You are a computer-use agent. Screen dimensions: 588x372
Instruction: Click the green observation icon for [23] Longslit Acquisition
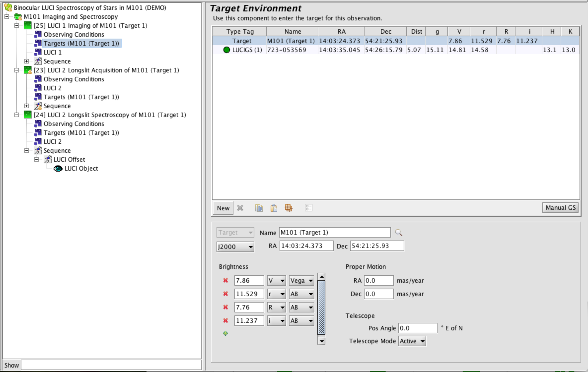pos(28,70)
